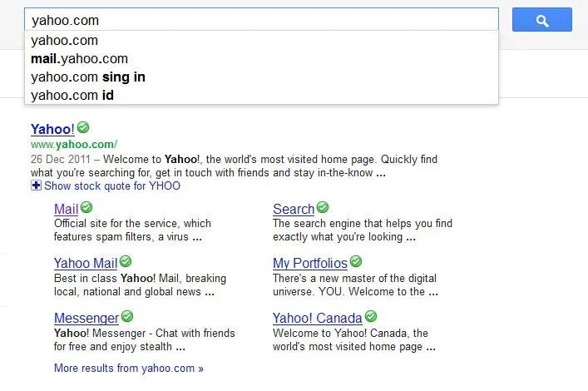
Task: Click the blue magnifier search button
Action: [542, 19]
